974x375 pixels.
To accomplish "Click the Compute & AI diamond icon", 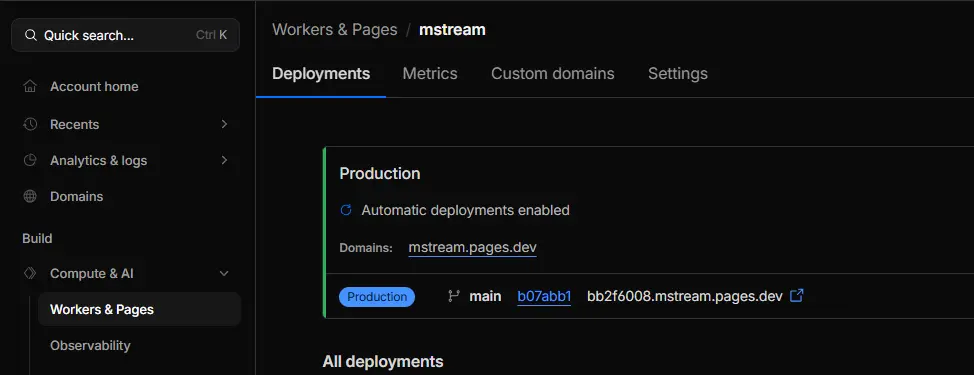I will pyautogui.click(x=30, y=273).
